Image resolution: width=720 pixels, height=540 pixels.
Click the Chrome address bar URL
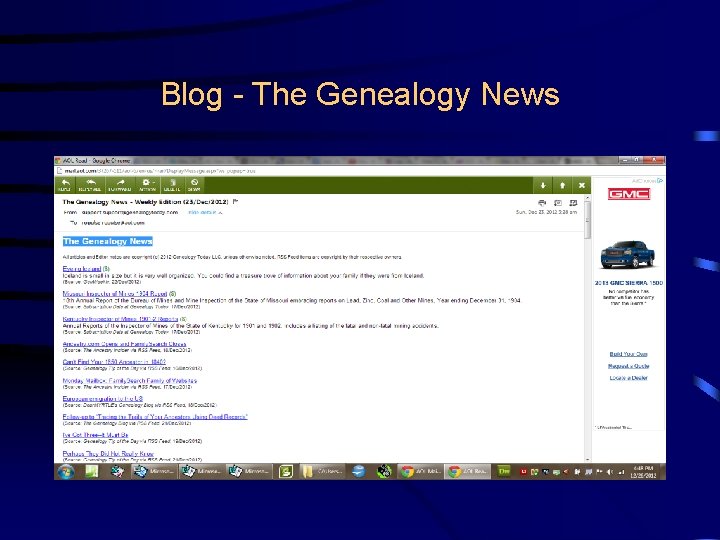(160, 171)
